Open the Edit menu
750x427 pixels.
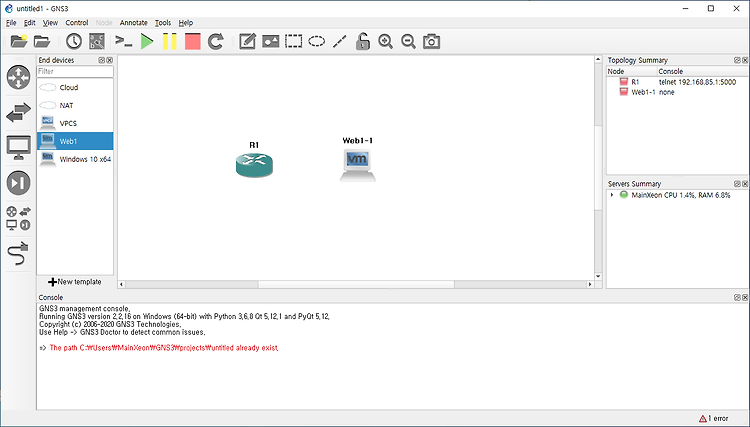pyautogui.click(x=30, y=22)
